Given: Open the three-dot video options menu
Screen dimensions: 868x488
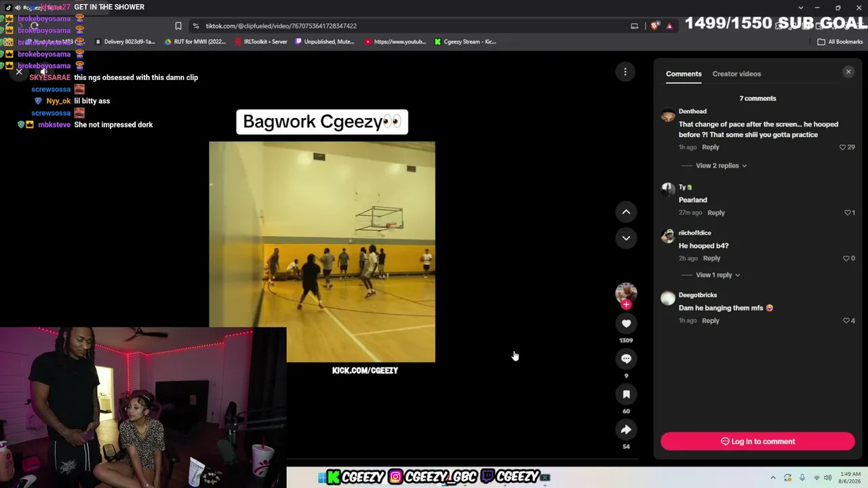Looking at the screenshot, I should pyautogui.click(x=625, y=71).
